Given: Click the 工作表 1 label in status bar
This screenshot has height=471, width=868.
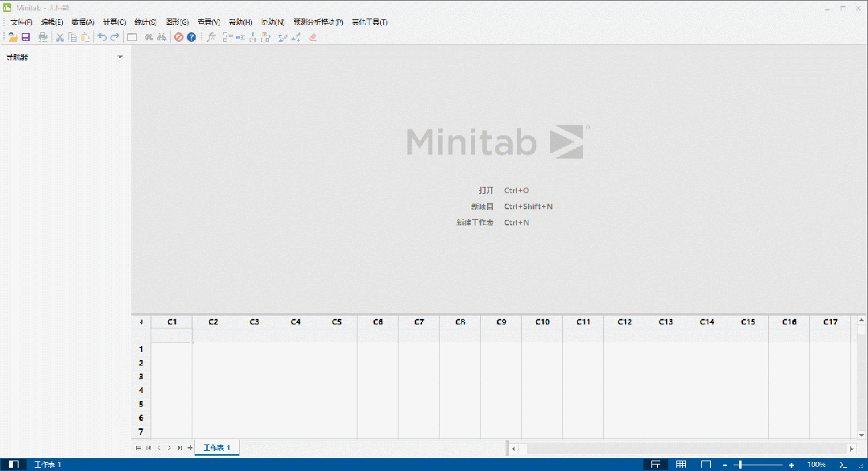Looking at the screenshot, I should coord(48,465).
